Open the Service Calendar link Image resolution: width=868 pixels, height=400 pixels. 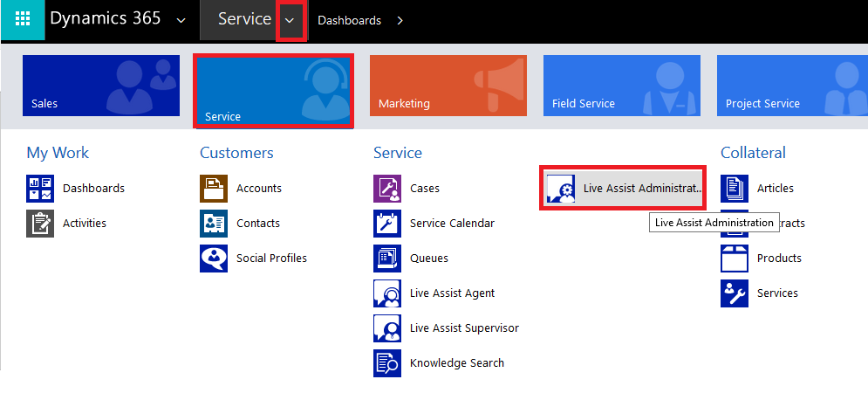pos(452,224)
